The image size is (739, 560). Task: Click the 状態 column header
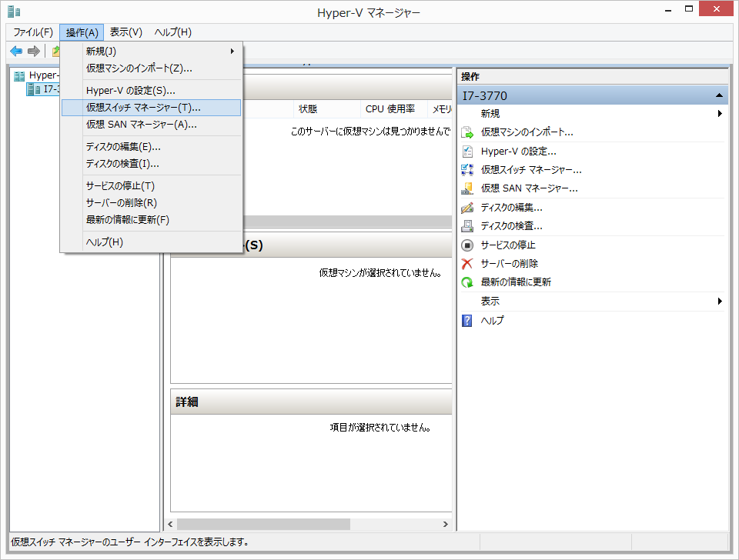pyautogui.click(x=326, y=108)
